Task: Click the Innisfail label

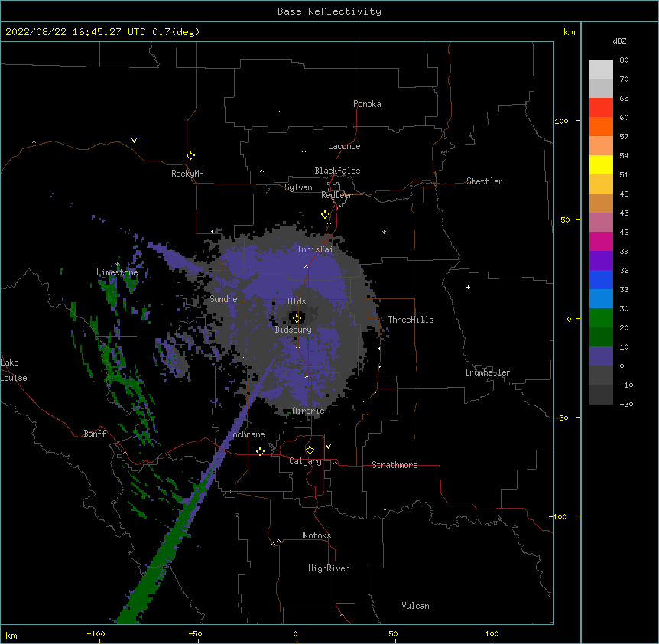Action: 318,249
